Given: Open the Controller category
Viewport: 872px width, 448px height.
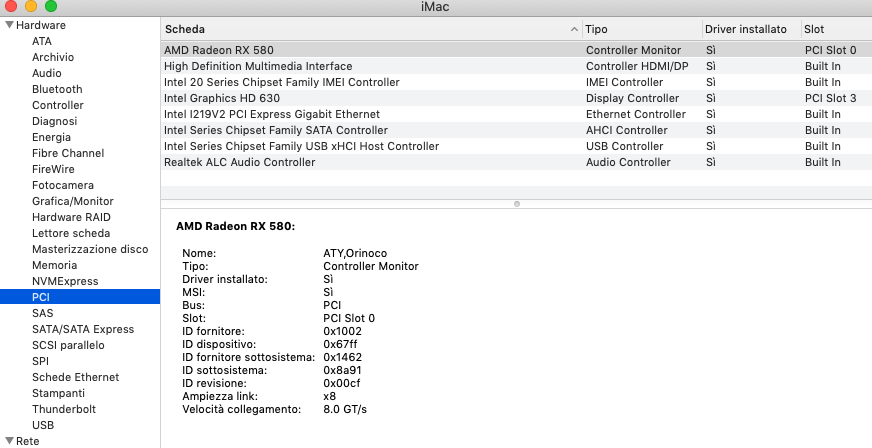Looking at the screenshot, I should pyautogui.click(x=58, y=106).
